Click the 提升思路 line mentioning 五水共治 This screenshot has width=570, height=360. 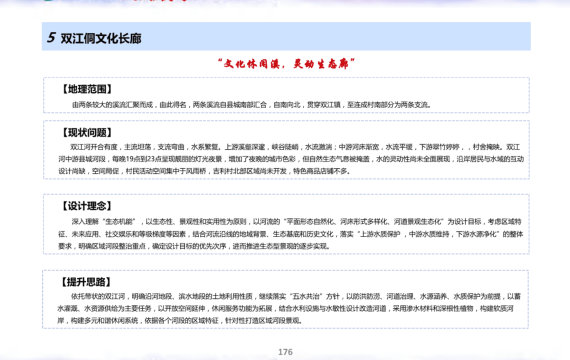[x=296, y=296]
